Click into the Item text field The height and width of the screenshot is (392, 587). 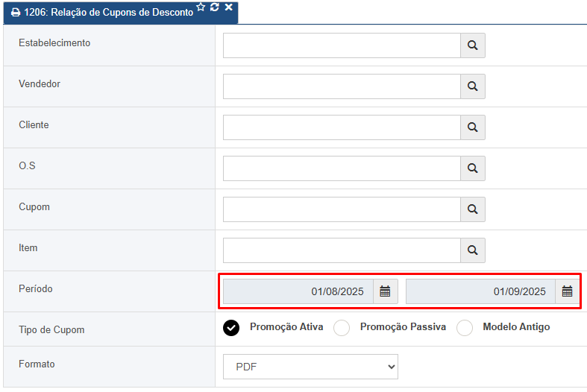tap(342, 250)
